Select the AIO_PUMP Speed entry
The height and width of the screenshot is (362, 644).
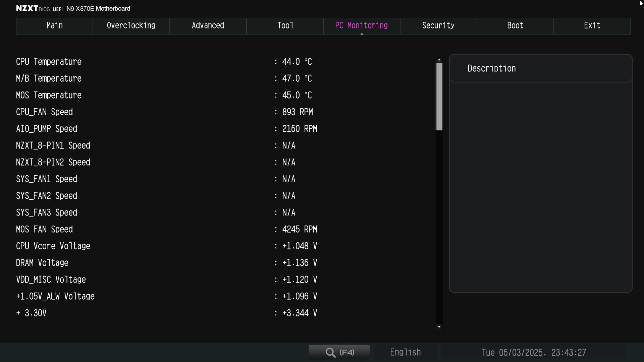pos(47,129)
